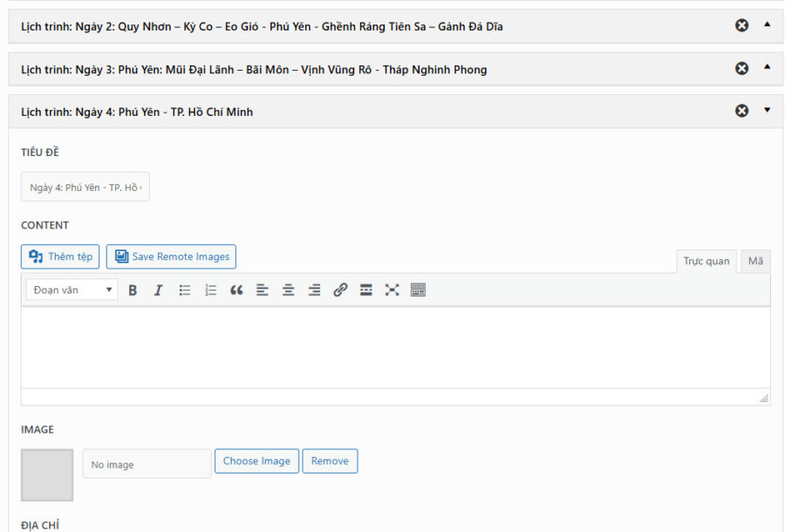Toggle bold formatting in editor toolbar
Viewport: 785px width, 532px height.
(133, 290)
